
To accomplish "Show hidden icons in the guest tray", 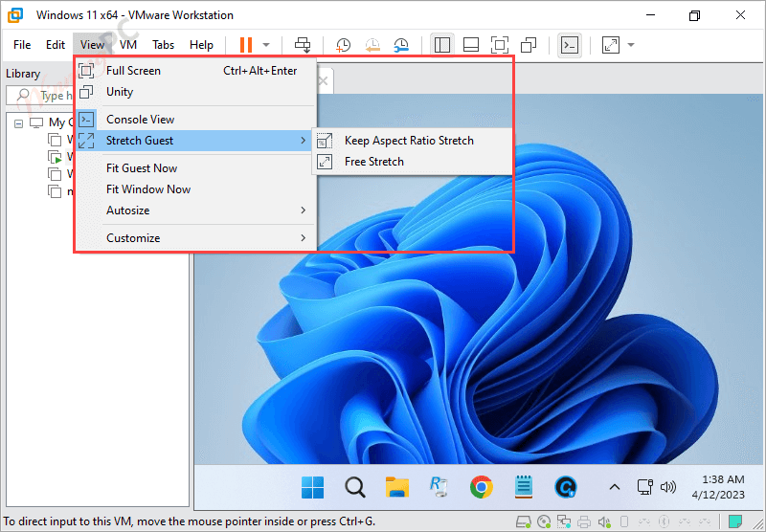I will coord(615,487).
